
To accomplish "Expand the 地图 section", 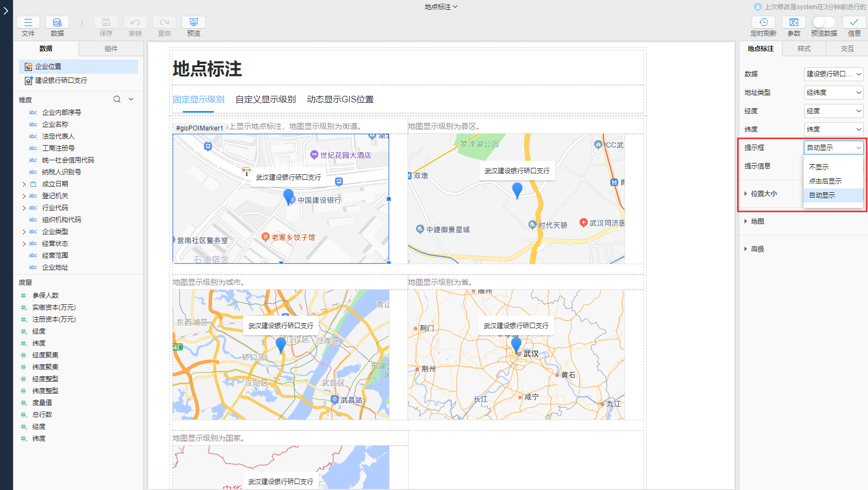I will 758,221.
